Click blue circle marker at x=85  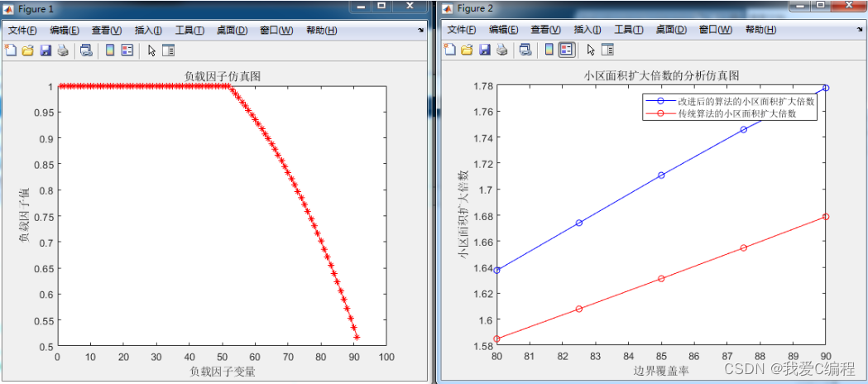(x=661, y=175)
